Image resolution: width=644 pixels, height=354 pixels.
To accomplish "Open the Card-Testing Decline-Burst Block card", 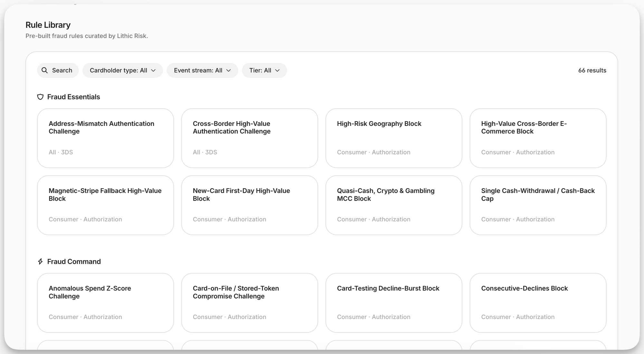I will click(x=394, y=303).
